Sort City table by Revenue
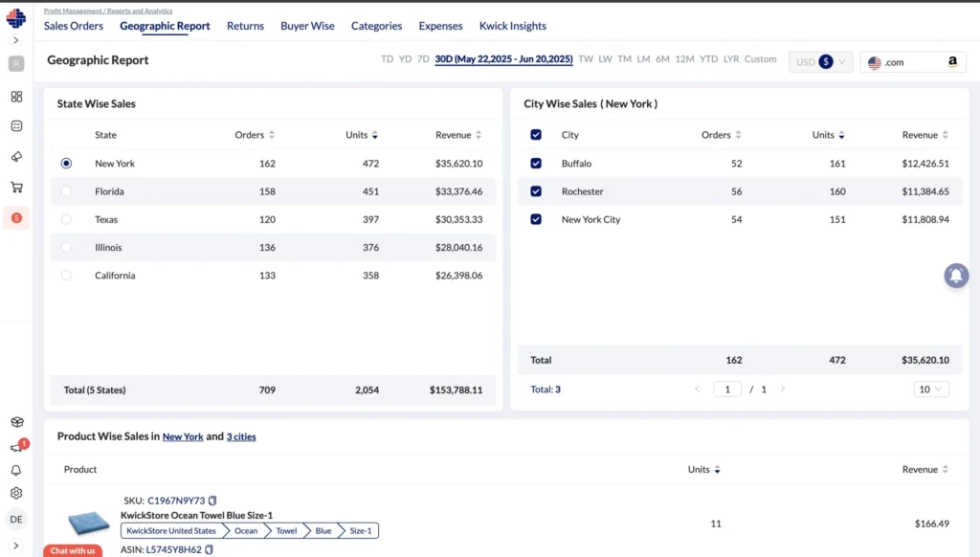 [945, 135]
